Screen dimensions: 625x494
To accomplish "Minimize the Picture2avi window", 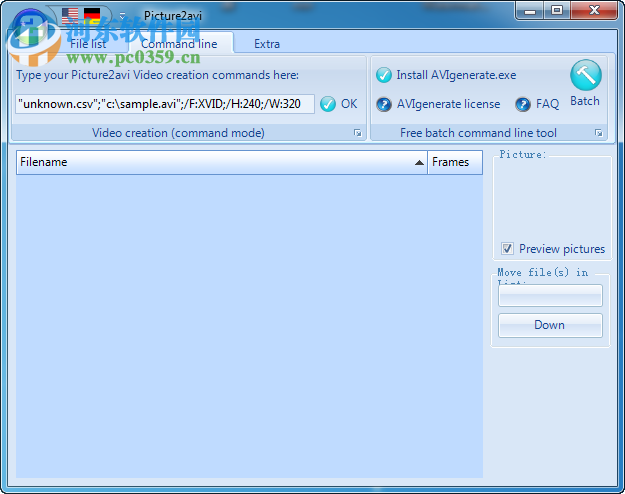I will coord(530,11).
